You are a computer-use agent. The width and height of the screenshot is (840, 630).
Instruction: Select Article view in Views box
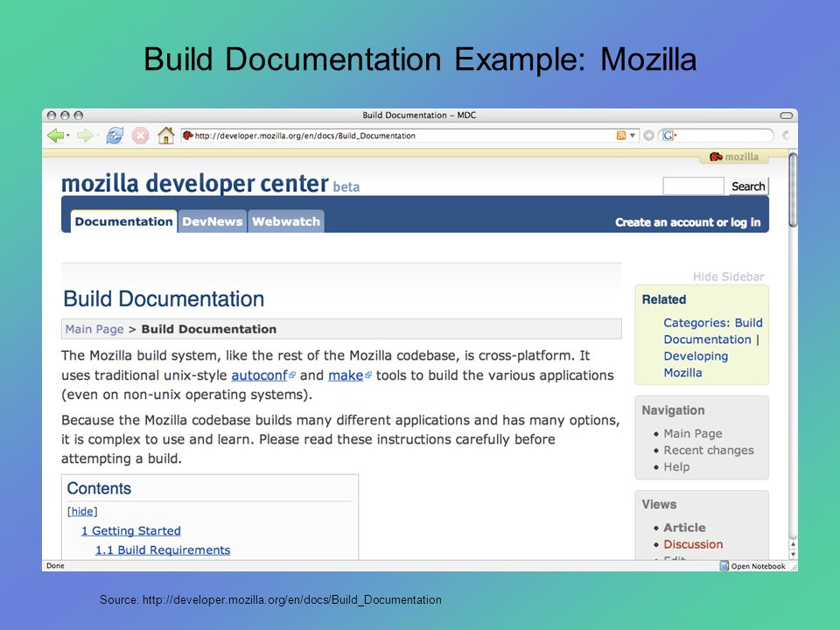point(684,527)
